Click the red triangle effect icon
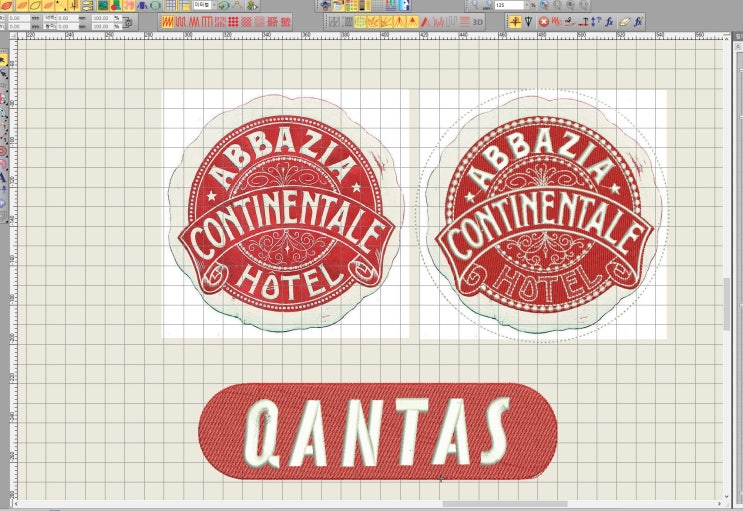Screen dimensions: 743x511 pyautogui.click(x=425, y=22)
